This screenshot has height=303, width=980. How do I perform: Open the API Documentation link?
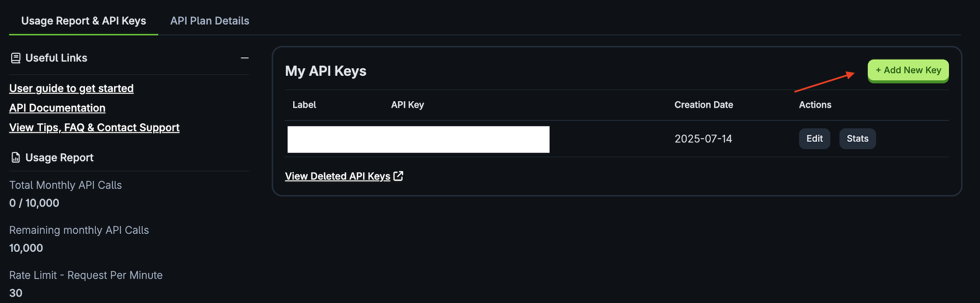pos(57,108)
